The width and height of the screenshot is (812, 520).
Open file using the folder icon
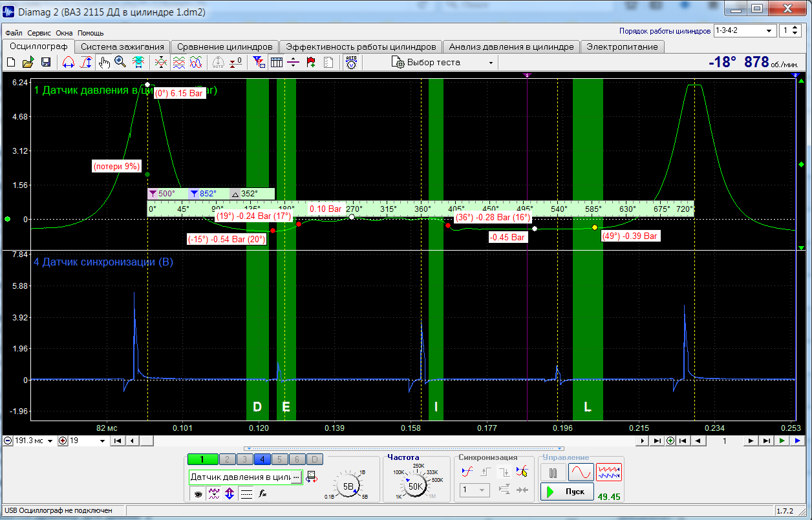click(28, 62)
